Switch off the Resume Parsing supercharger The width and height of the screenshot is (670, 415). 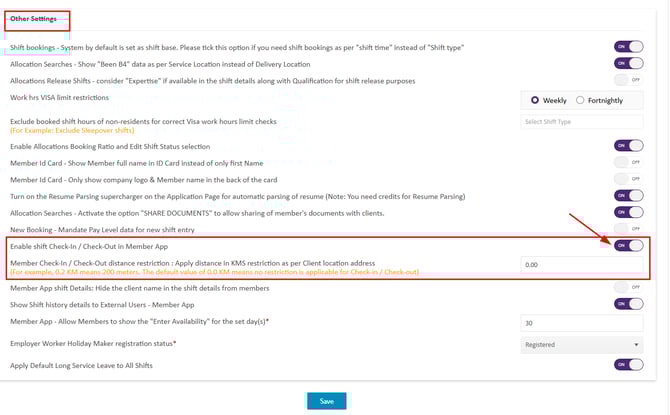click(628, 196)
